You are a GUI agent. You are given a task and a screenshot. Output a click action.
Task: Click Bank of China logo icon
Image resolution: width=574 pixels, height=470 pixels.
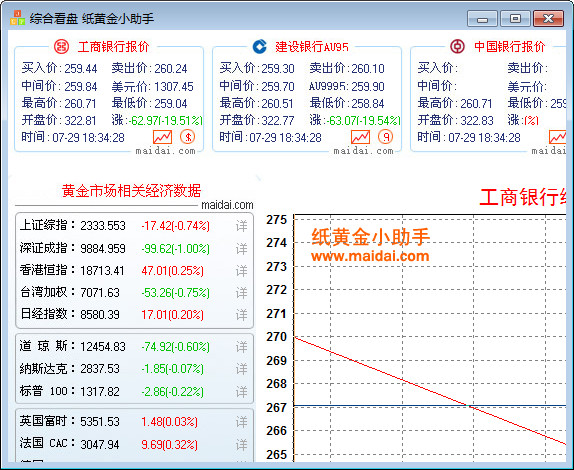coord(458,46)
